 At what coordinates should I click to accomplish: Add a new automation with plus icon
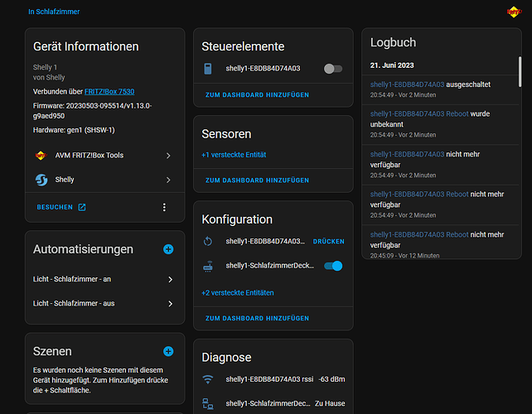tap(168, 249)
